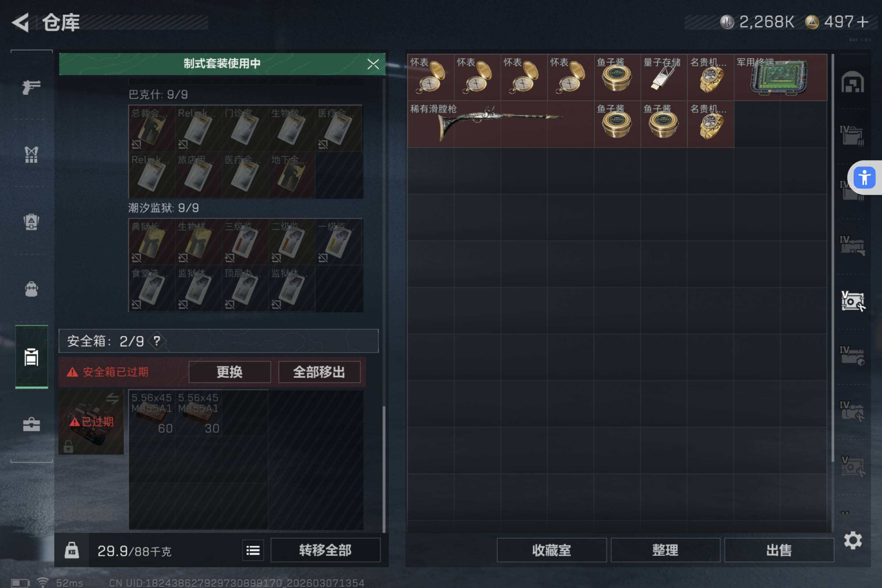Screen dimensions: 882x588
Task: Click the 全部移出 button
Action: click(319, 372)
